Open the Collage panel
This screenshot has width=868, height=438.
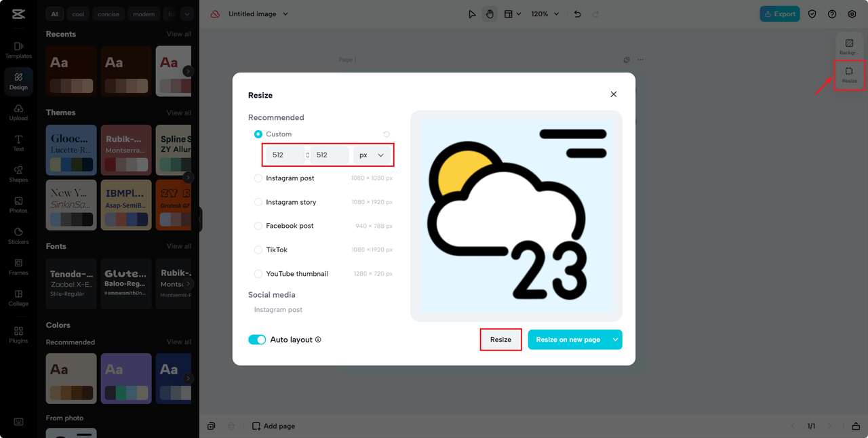pyautogui.click(x=18, y=298)
